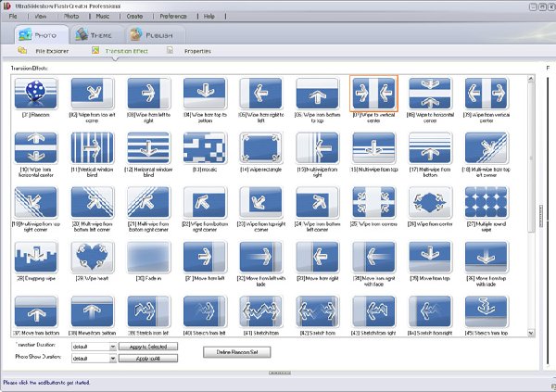
Task: Pick Wipe from top to bottom effect
Action: click(x=205, y=94)
